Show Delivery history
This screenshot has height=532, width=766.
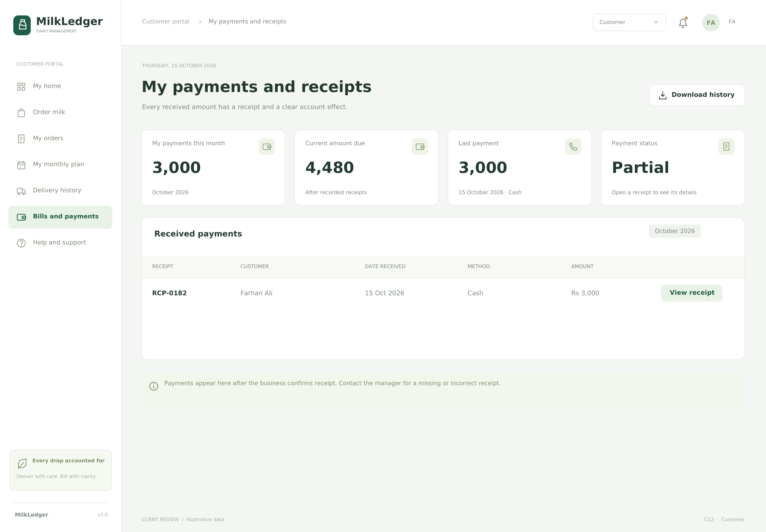(60, 191)
